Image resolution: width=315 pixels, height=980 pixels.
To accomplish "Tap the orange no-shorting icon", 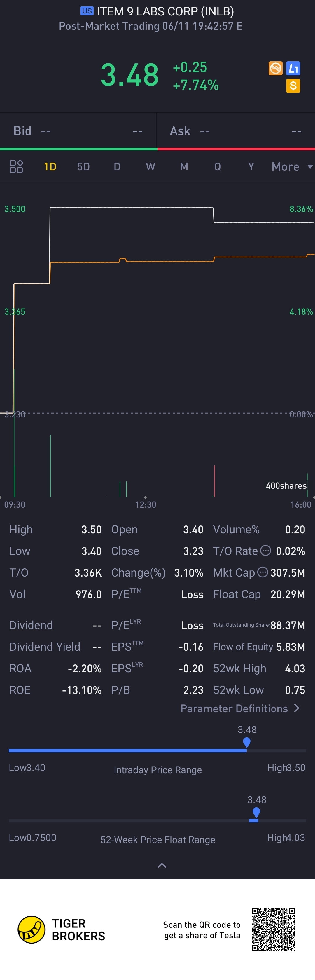I will coord(276,69).
